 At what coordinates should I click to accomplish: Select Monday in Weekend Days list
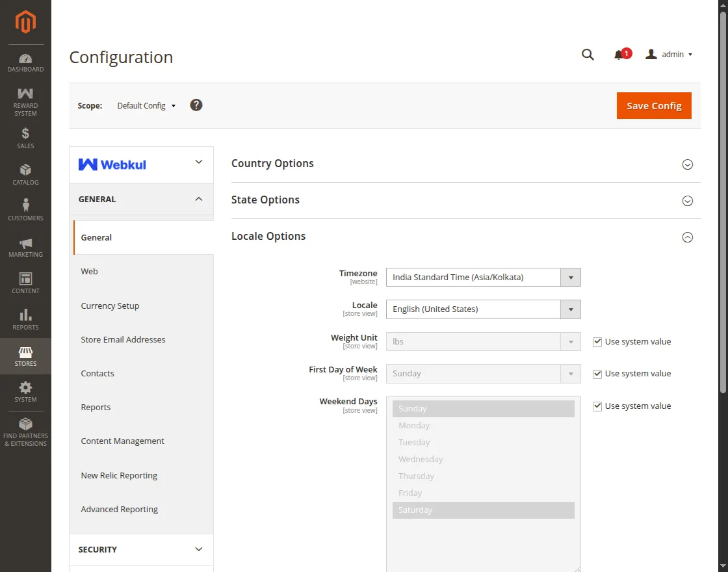pos(484,425)
